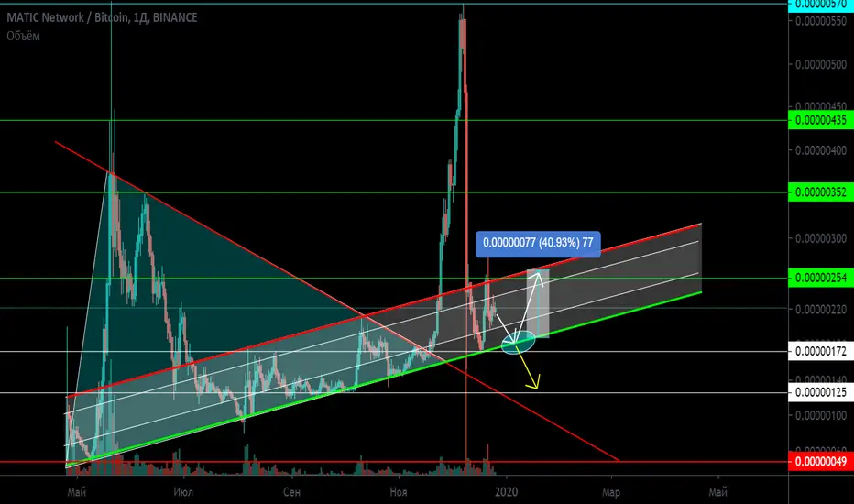Click the 0.00000077 (40.93%) measurement tooltip
This screenshot has width=854, height=504.
538,243
